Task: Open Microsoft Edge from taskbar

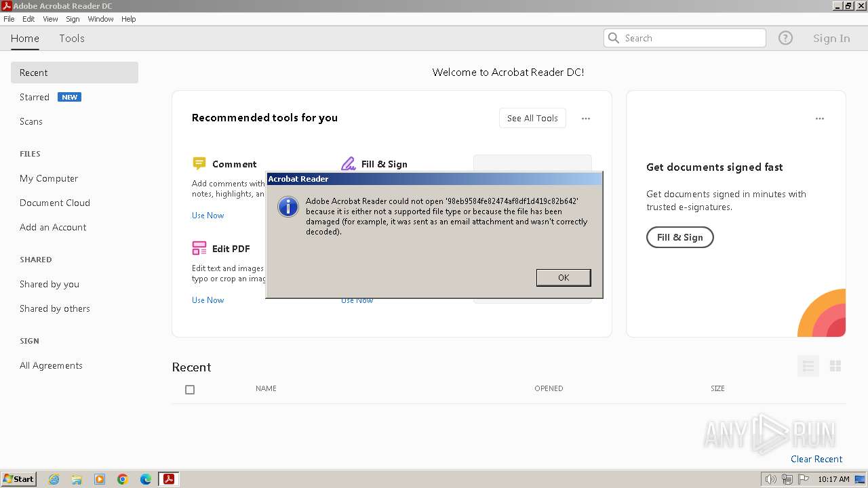Action: 146,479
